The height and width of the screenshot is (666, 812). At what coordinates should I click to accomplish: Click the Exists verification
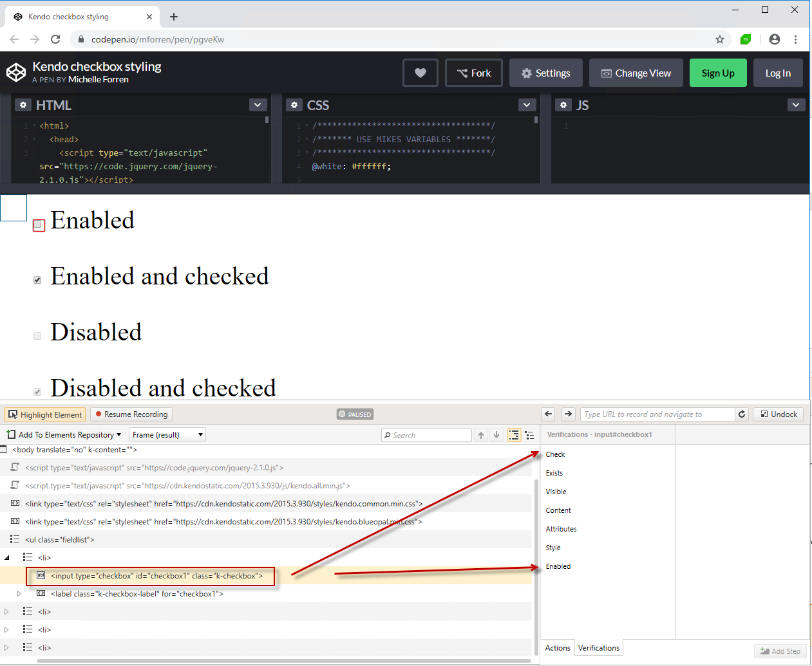[x=554, y=473]
